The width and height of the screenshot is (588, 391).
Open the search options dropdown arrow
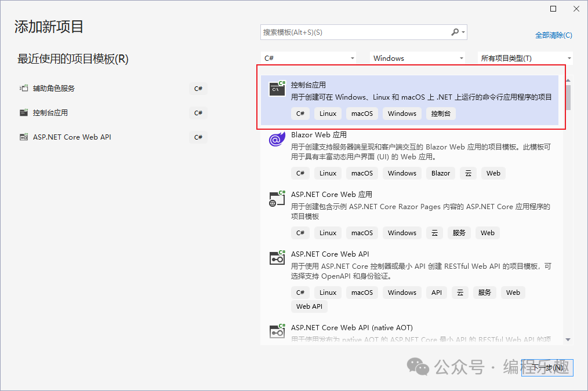tap(463, 32)
